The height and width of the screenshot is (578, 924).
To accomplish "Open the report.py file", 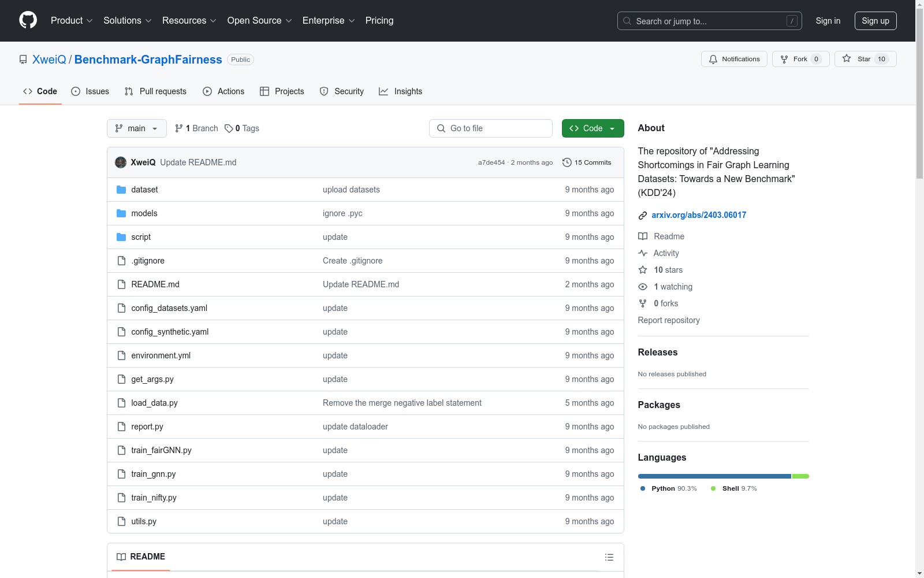I will click(x=147, y=427).
